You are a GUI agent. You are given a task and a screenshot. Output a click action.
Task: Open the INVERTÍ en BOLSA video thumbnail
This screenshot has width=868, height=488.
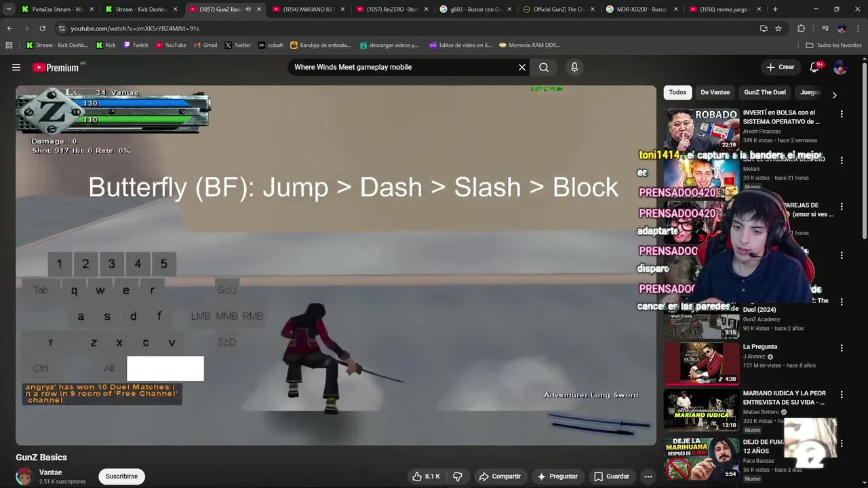(701, 129)
